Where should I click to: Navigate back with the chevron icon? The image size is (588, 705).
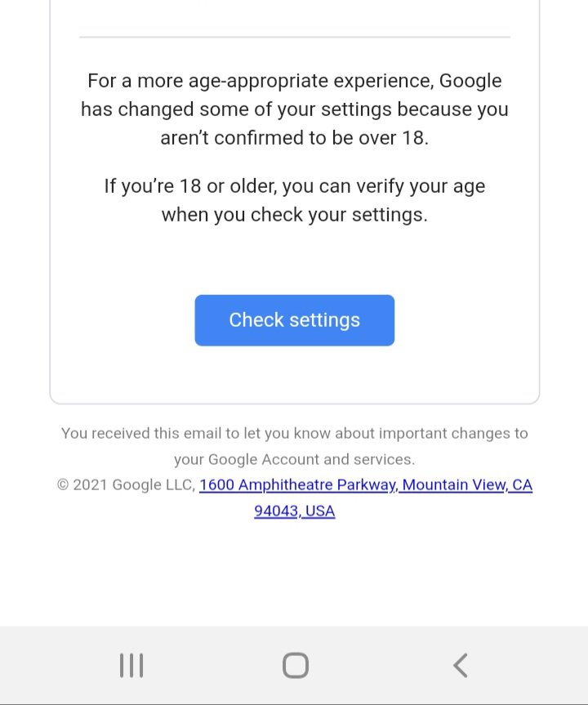461,666
